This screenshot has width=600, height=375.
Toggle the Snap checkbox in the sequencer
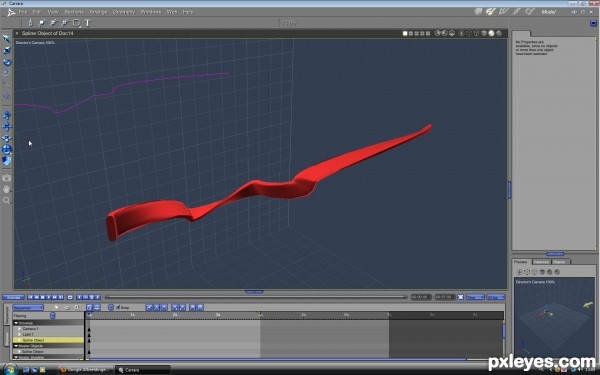118,307
